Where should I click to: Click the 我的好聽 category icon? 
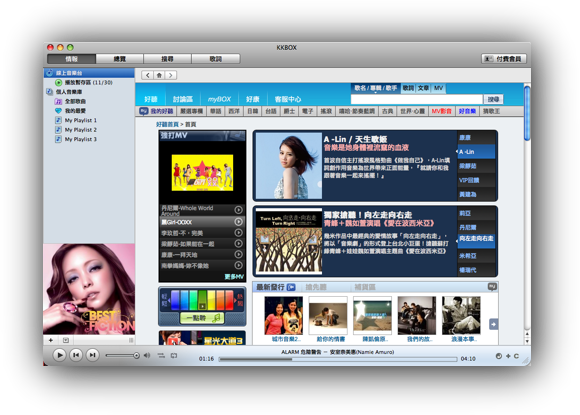click(x=144, y=111)
